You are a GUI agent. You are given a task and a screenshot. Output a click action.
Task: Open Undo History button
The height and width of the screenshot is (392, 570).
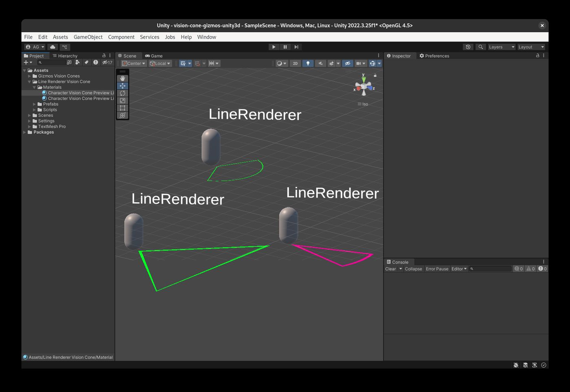click(468, 47)
